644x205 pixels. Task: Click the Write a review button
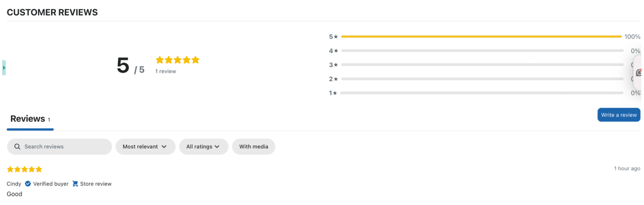tap(619, 115)
